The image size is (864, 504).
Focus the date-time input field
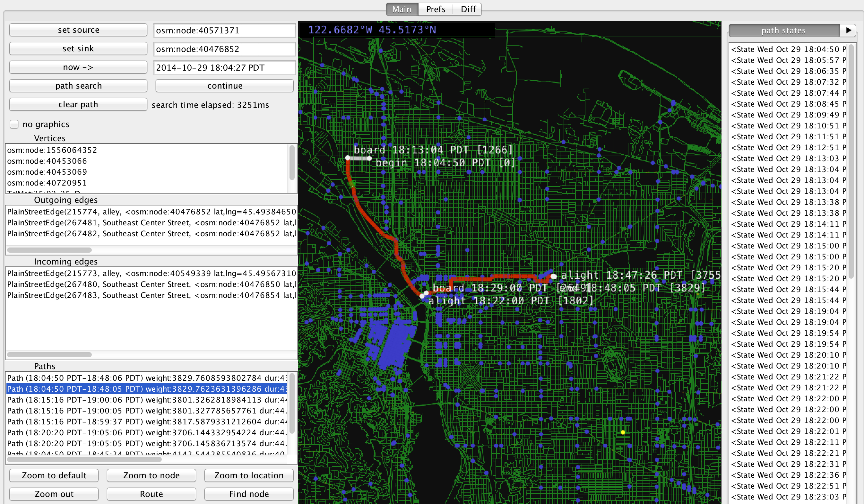(224, 67)
